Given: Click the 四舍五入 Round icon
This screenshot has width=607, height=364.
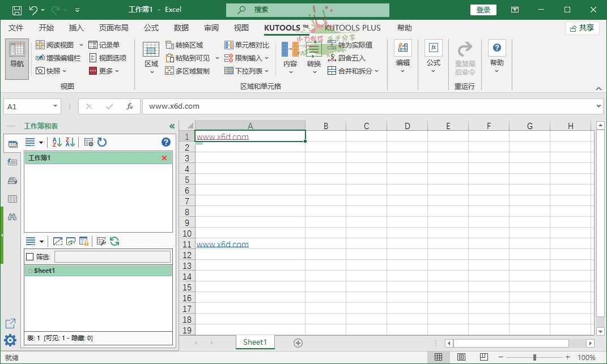Looking at the screenshot, I should tap(333, 57).
